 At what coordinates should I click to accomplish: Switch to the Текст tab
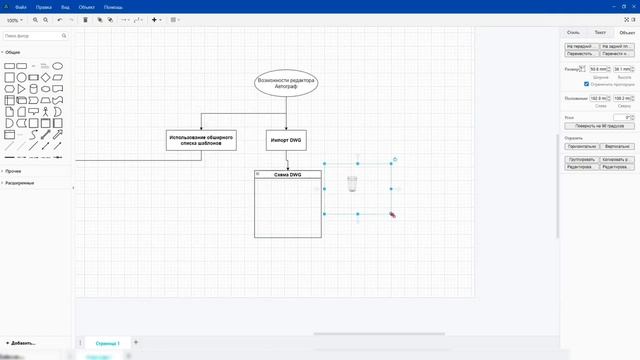pyautogui.click(x=600, y=32)
